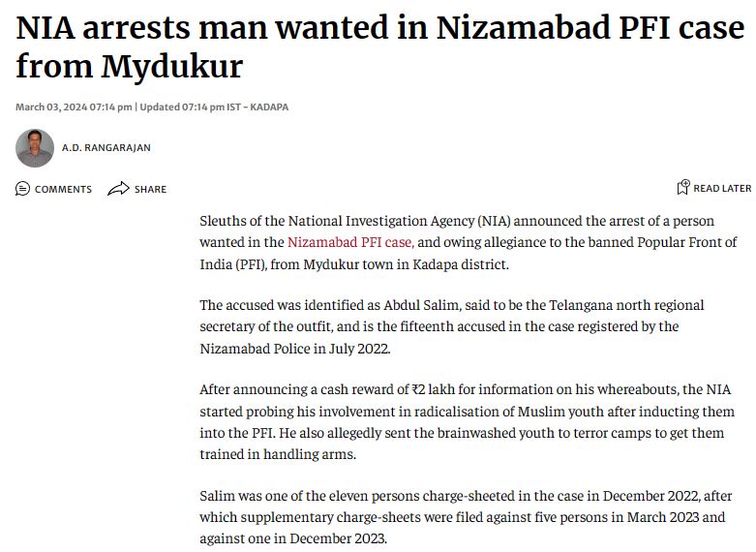Open A.D. Rangarajan's author page

106,148
